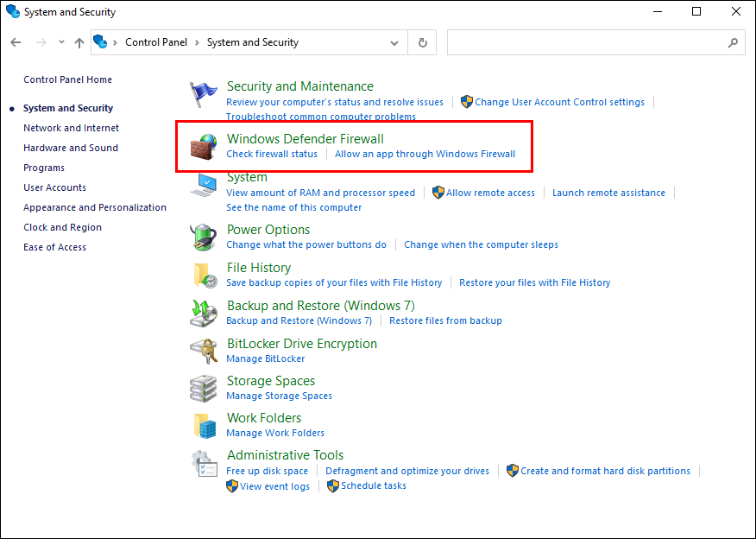Open the Security and Maintenance heading
The width and height of the screenshot is (756, 539).
coord(299,86)
